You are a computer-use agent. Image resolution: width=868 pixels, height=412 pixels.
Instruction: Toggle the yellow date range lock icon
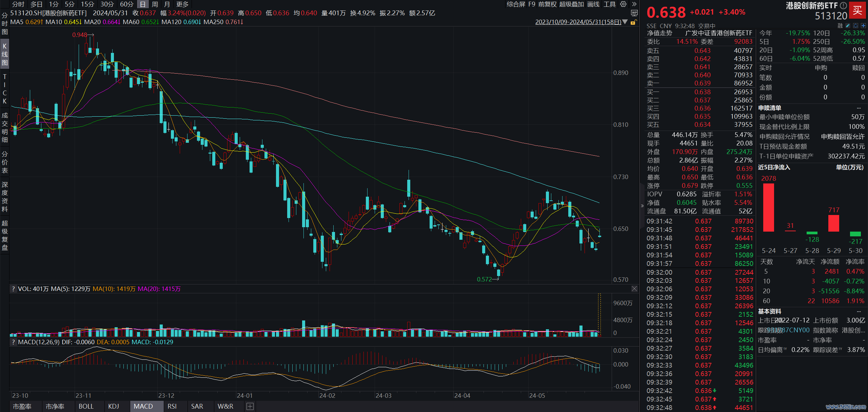633,22
